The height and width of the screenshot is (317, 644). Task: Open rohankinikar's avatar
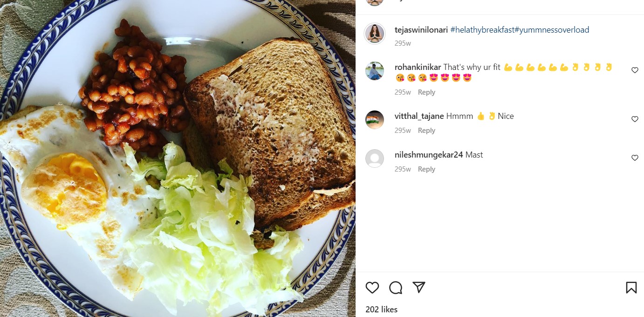(375, 71)
